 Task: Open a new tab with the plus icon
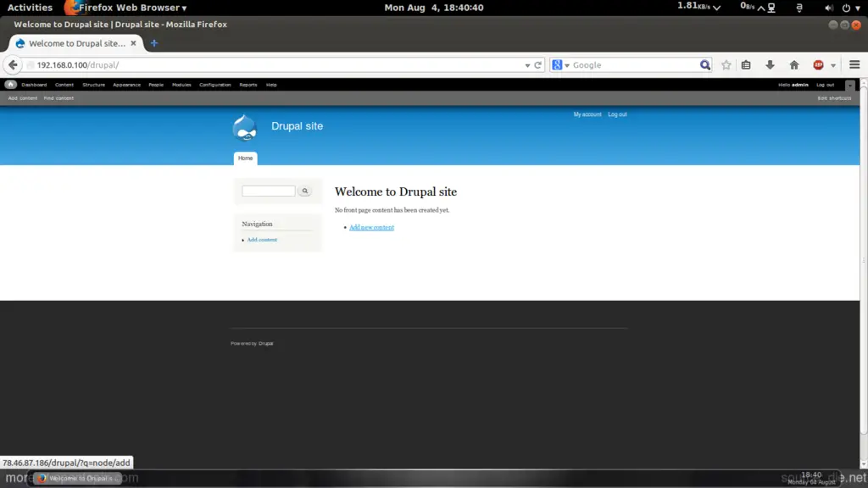tap(154, 43)
